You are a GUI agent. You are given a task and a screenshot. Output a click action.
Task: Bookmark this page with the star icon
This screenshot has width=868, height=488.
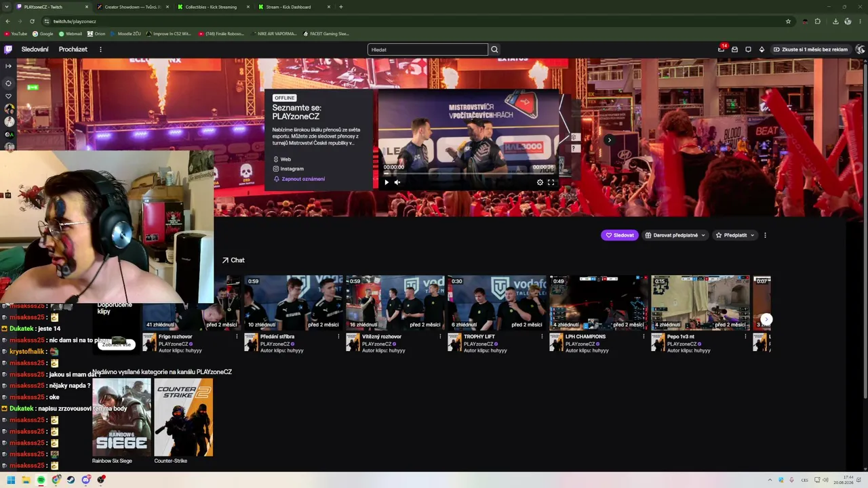tap(788, 21)
